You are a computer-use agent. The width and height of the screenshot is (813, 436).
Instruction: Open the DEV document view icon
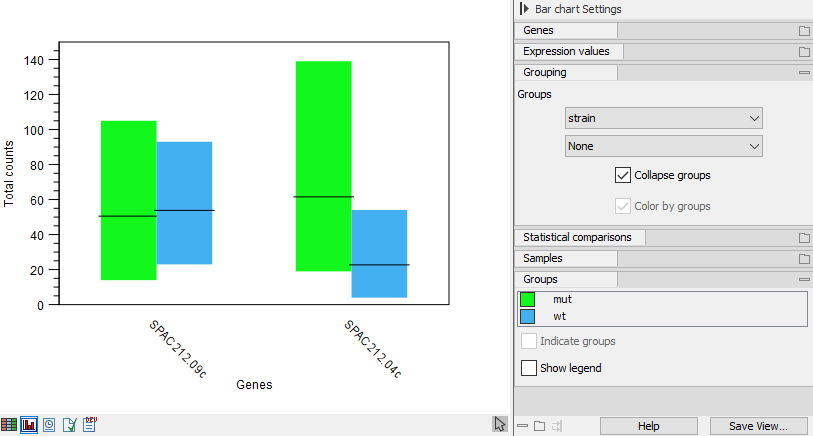pos(89,425)
